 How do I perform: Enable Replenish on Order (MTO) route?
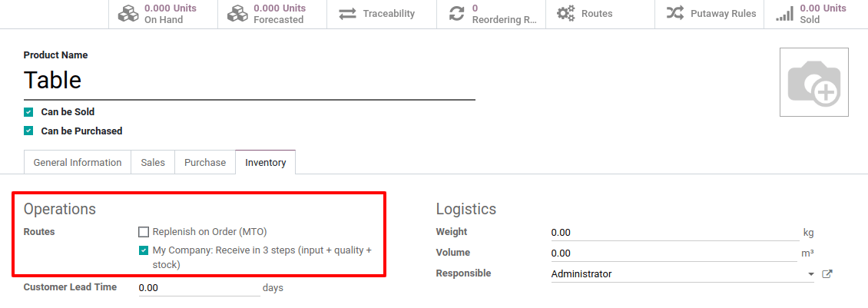[x=144, y=232]
